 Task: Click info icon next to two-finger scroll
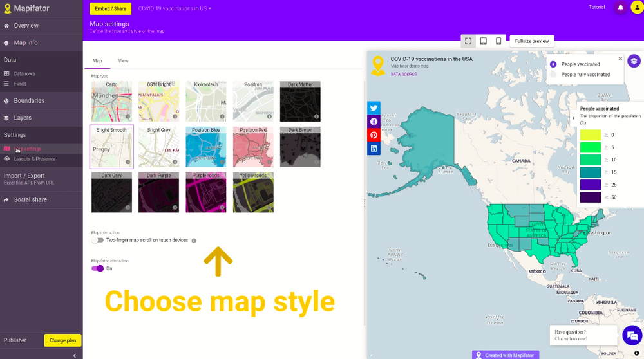[194, 241]
